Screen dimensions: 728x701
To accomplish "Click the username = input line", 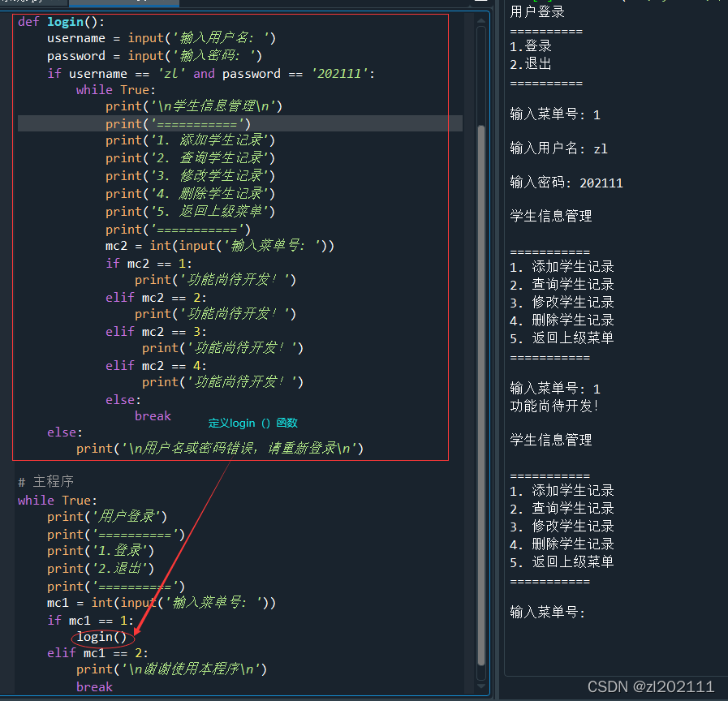I will pos(162,38).
